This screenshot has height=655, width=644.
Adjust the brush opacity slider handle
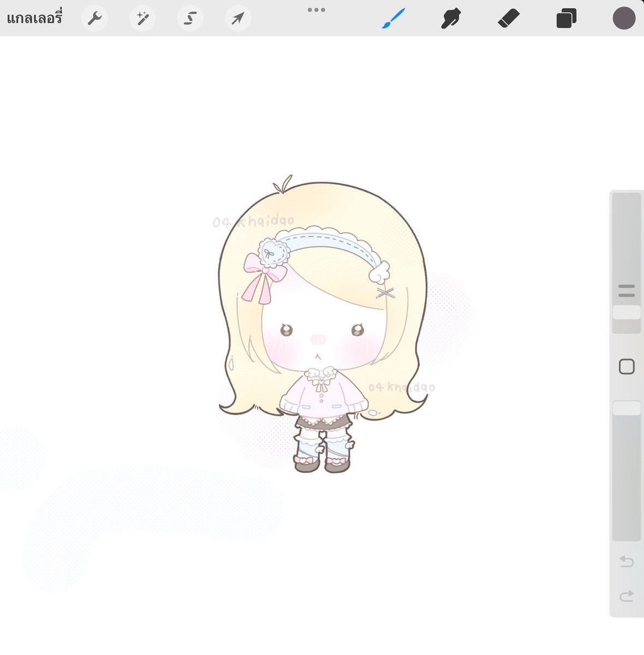627,408
